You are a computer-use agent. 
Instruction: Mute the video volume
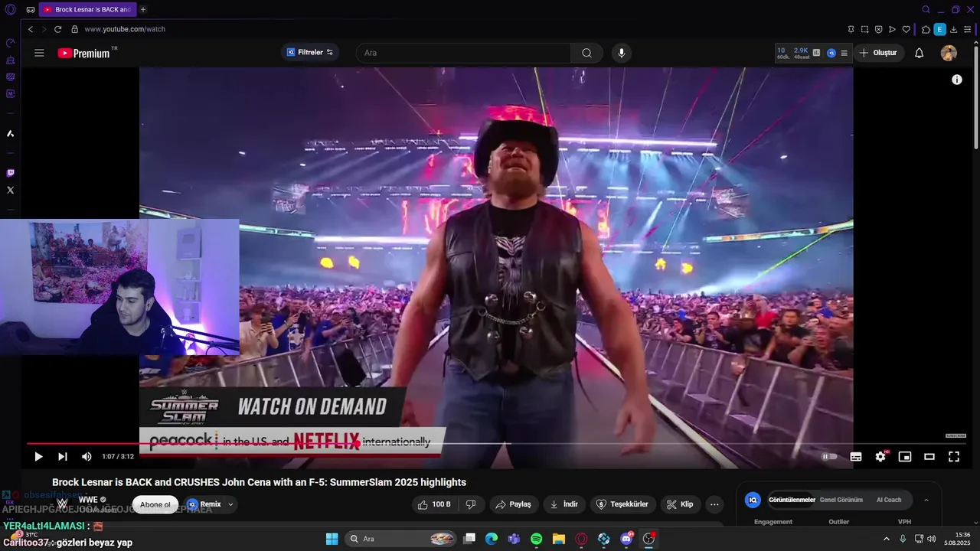tap(87, 457)
